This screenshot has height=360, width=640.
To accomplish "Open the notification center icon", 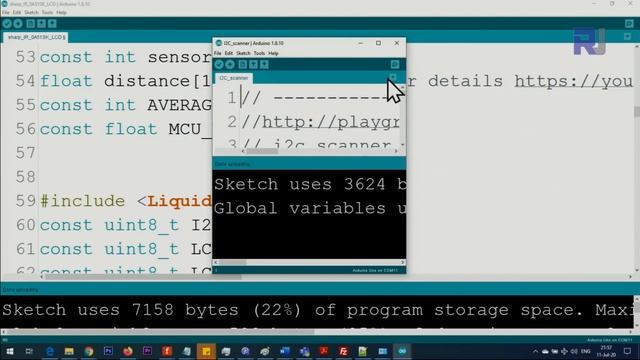I will click(x=628, y=351).
